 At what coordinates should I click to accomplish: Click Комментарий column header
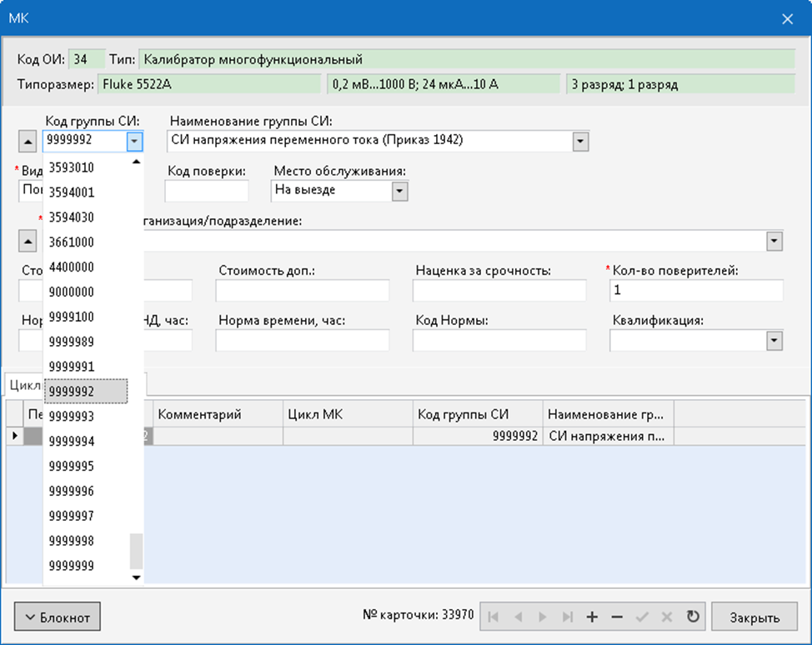(x=218, y=414)
